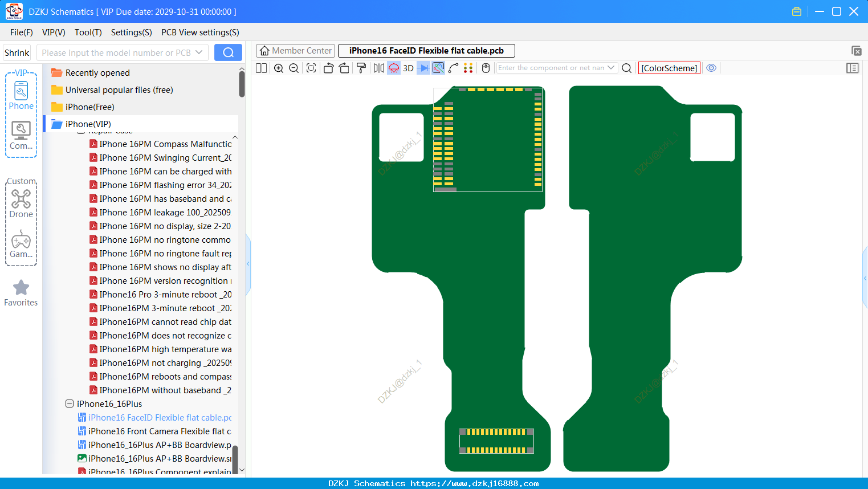Click the tab list icon at top right

[x=856, y=51]
